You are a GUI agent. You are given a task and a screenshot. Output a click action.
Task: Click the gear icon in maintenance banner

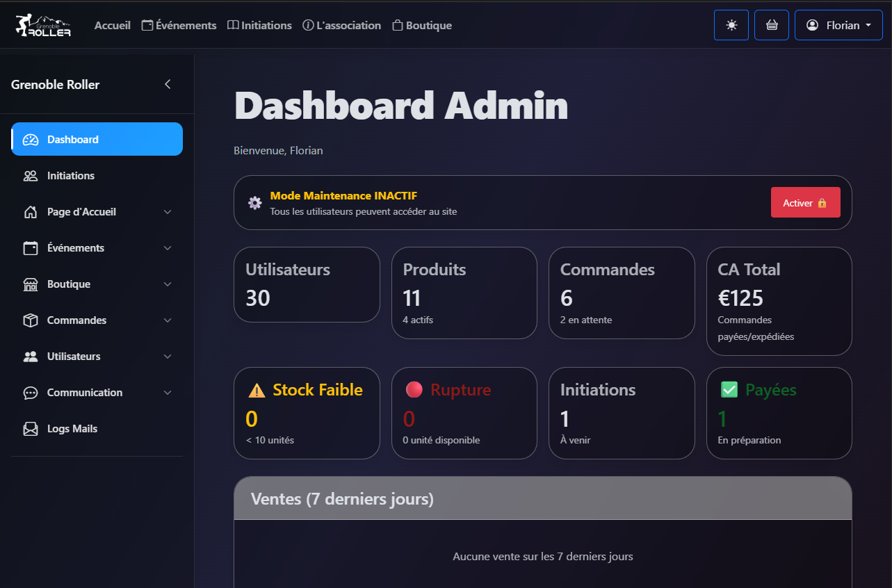pos(254,203)
